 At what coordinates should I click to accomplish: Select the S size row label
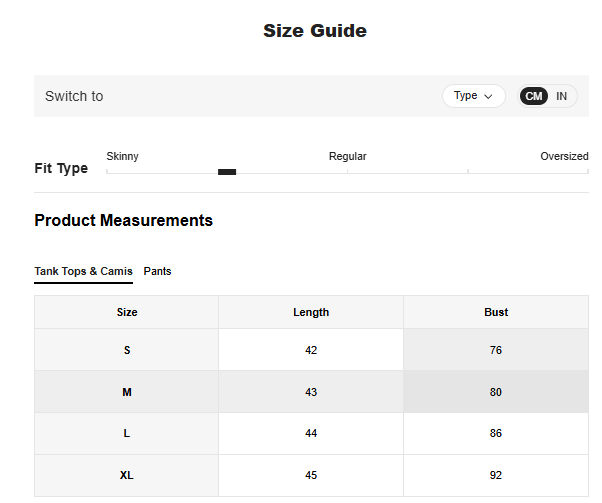coord(127,350)
